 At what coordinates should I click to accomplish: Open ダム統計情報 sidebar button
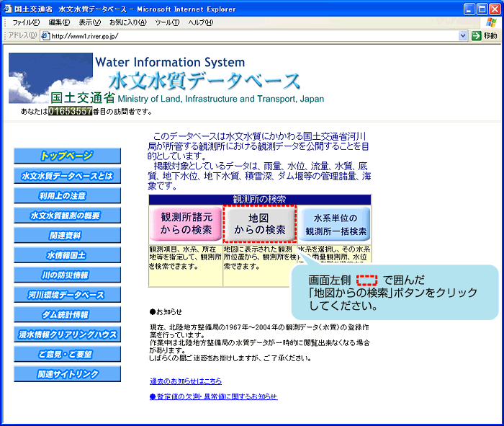[x=68, y=314]
